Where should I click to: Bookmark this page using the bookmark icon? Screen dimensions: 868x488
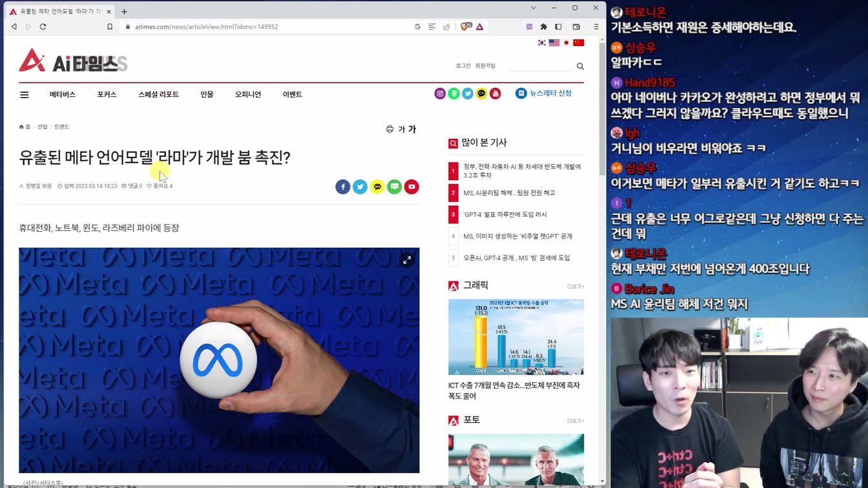pyautogui.click(x=110, y=26)
